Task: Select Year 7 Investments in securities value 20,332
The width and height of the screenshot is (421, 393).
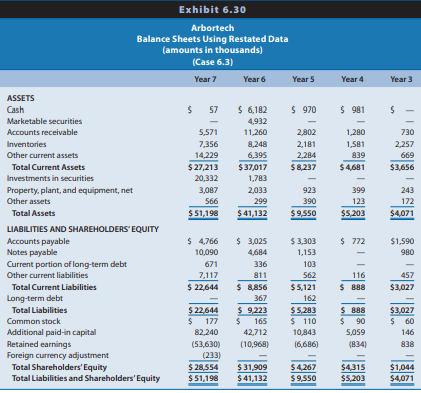Action: [206, 178]
